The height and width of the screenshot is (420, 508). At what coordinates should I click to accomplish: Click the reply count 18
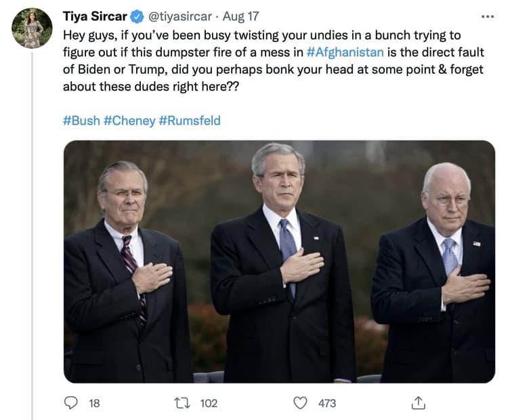[94, 403]
